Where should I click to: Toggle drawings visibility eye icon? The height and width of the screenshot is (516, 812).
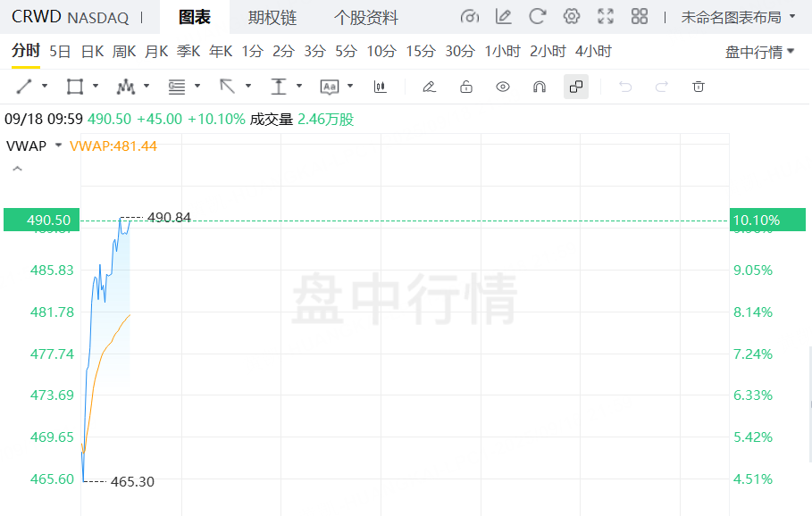pyautogui.click(x=502, y=87)
